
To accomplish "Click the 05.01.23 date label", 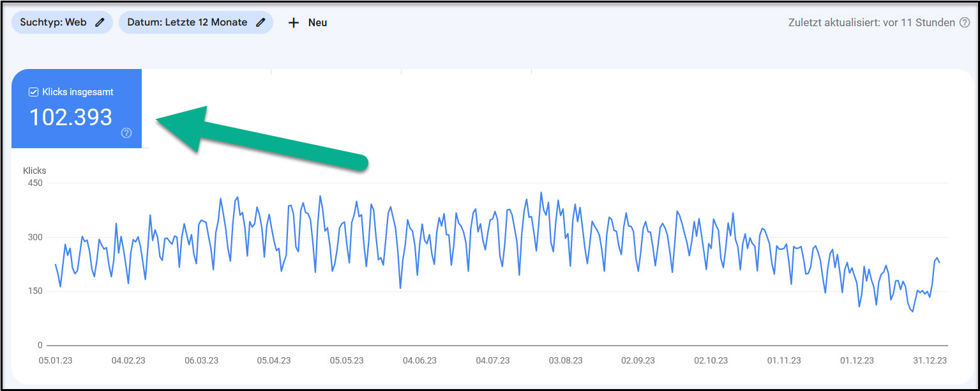I will point(56,360).
